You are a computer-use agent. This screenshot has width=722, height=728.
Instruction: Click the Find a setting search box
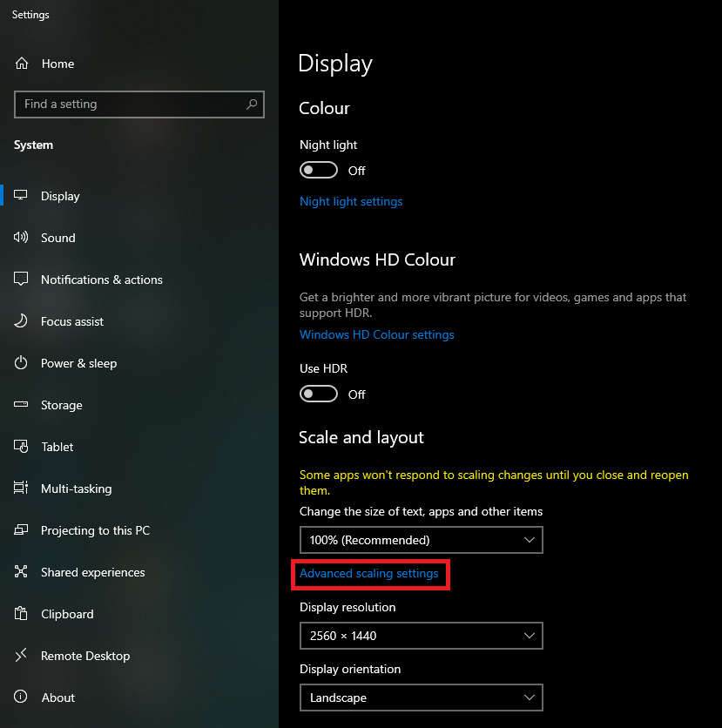(x=138, y=104)
